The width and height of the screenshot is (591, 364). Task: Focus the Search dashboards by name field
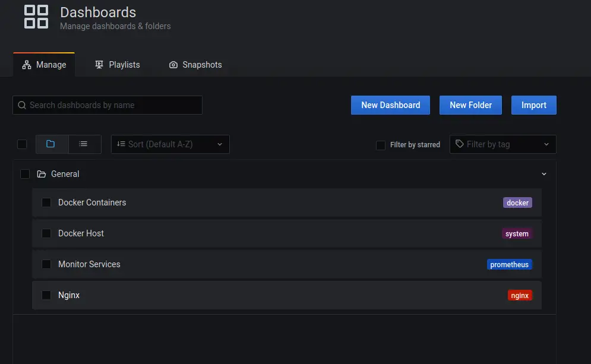pyautogui.click(x=108, y=105)
